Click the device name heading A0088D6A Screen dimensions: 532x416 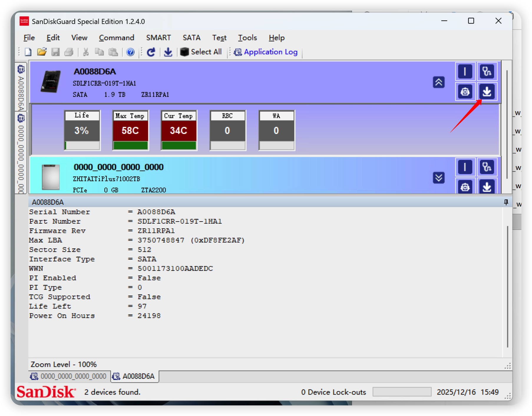coord(95,72)
